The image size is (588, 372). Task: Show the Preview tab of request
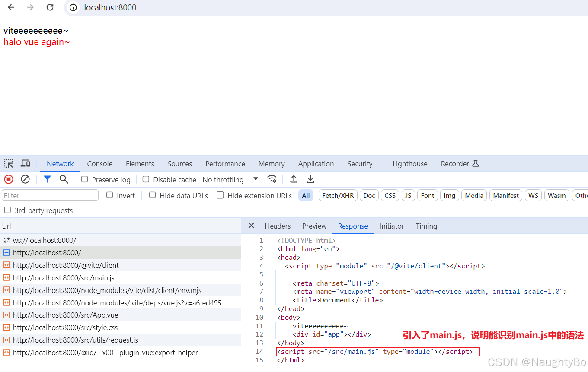(x=314, y=226)
